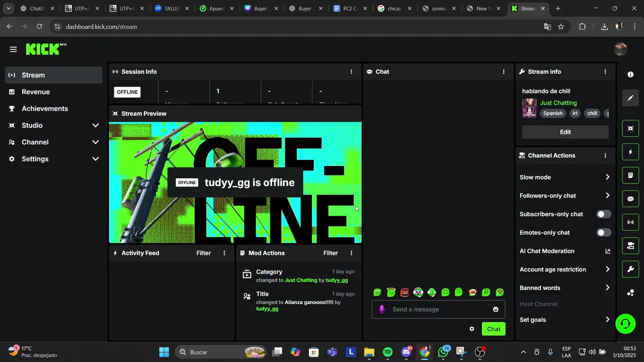Open Slow mode options
Image resolution: width=644 pixels, height=362 pixels.
[x=565, y=177]
